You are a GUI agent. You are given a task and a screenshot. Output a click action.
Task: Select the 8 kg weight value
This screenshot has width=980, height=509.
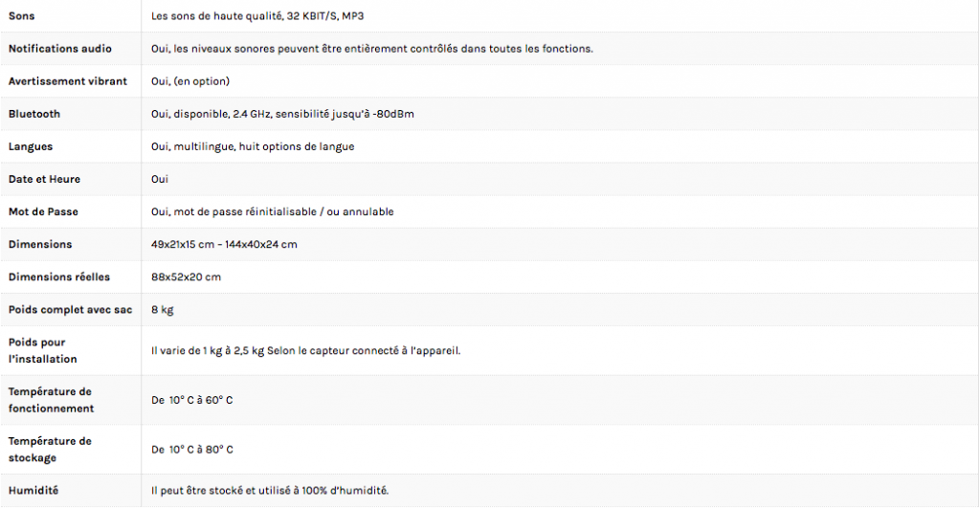(x=163, y=310)
